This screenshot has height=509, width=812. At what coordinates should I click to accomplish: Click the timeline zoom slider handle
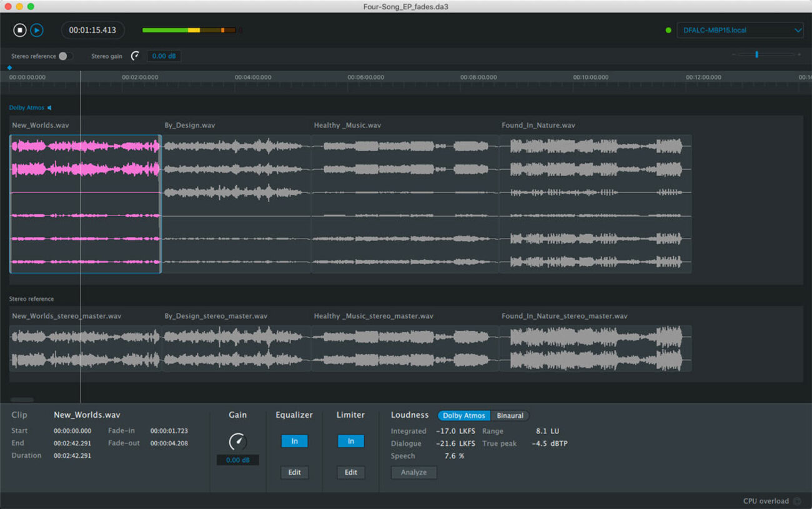tap(756, 55)
